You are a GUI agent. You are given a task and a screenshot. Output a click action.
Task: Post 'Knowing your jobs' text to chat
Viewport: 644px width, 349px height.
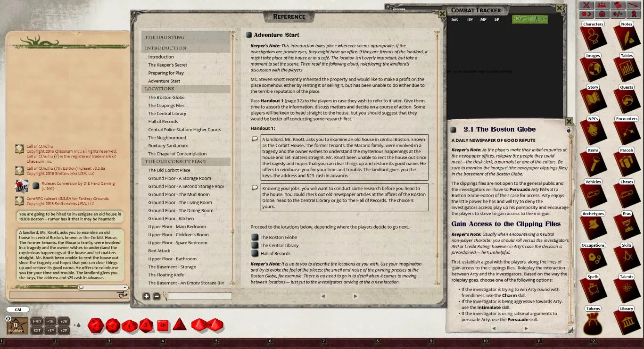coord(255,187)
